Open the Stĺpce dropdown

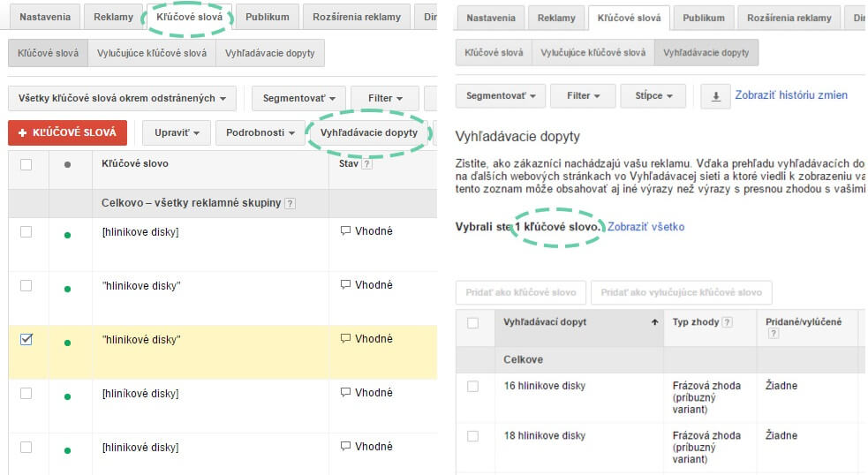[653, 95]
